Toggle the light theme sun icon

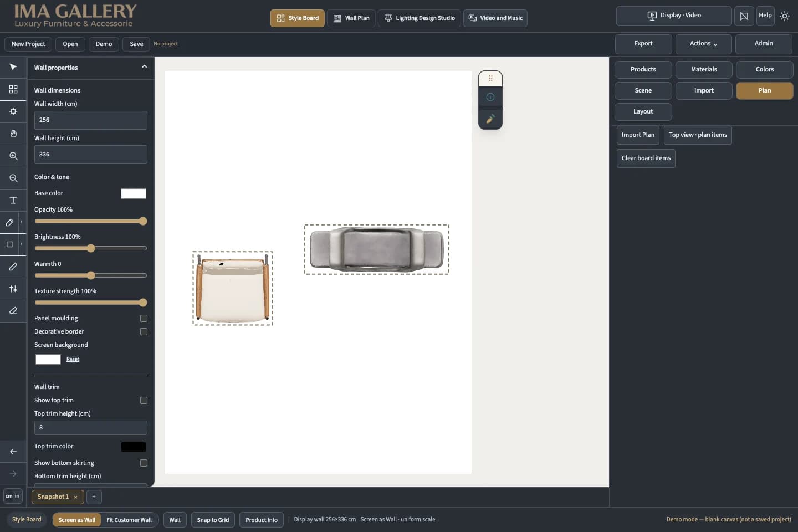tap(785, 16)
